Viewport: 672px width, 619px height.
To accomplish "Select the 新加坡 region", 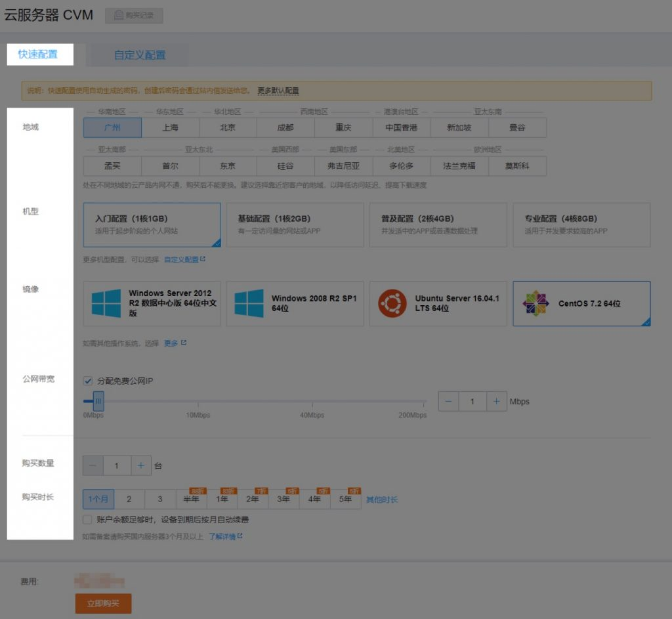I will 459,128.
